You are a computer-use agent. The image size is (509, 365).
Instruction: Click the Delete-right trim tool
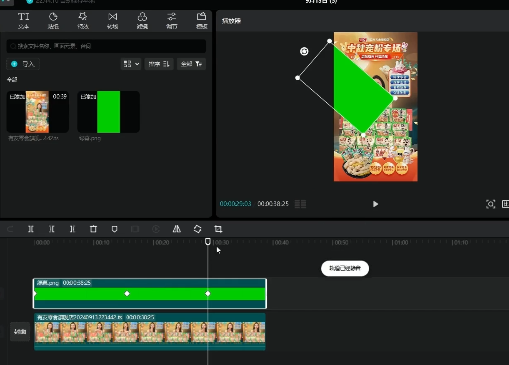[72, 229]
